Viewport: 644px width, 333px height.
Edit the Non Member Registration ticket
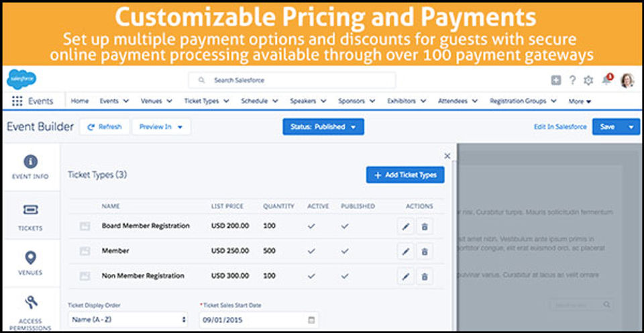click(x=406, y=276)
